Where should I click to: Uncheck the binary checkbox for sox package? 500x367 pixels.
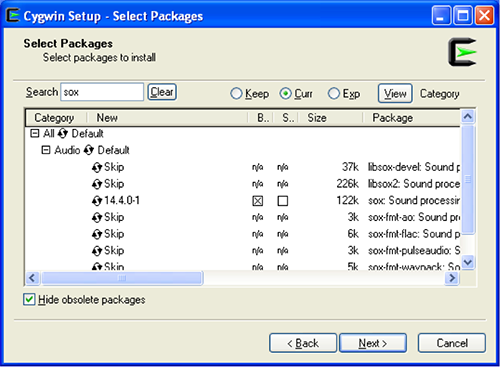(x=258, y=201)
